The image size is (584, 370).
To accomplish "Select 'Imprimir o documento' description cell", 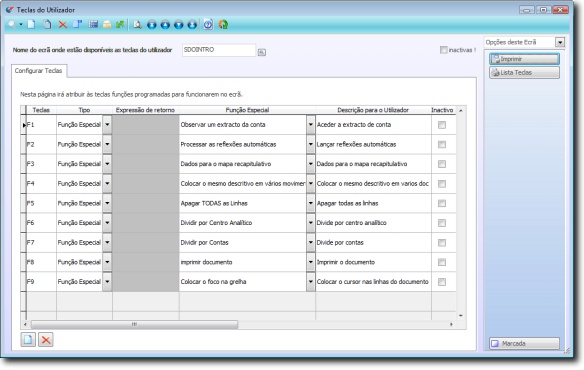I will pos(373,262).
